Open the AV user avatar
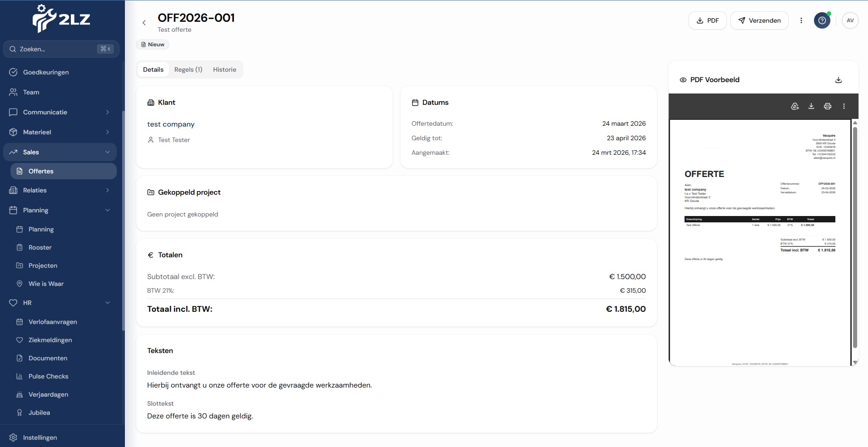Image resolution: width=868 pixels, height=447 pixels. 850,20
